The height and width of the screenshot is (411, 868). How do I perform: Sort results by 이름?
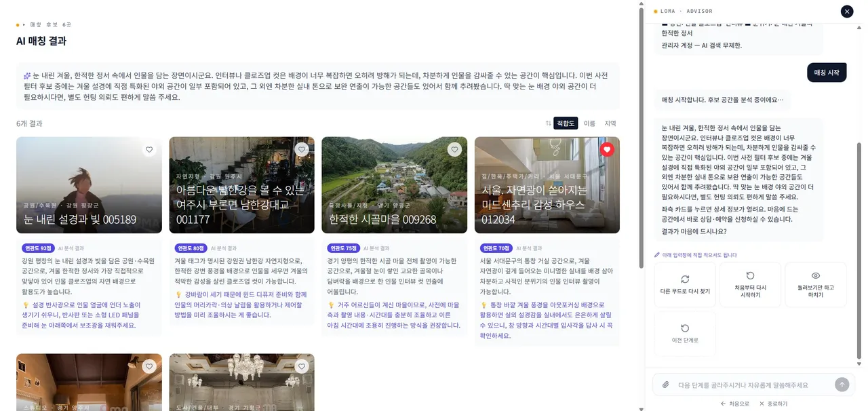pos(589,123)
